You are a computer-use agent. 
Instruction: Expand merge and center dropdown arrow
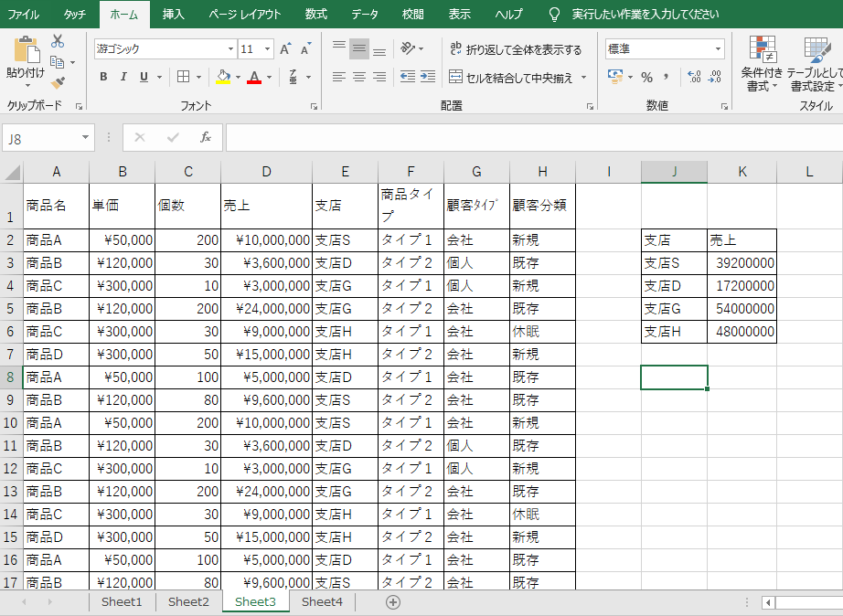click(584, 78)
